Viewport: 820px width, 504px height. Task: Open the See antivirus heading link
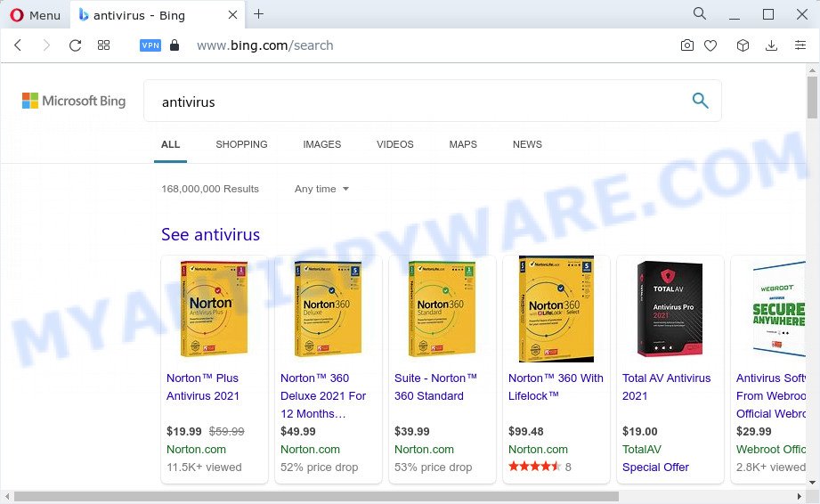point(210,234)
